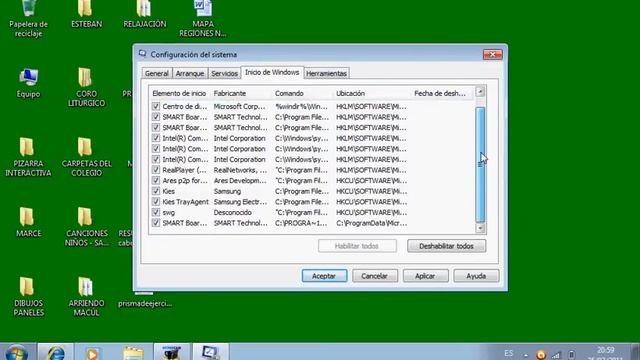Click the list scrollbar down arrow
Viewport: 640px width, 360px height.
tap(480, 228)
